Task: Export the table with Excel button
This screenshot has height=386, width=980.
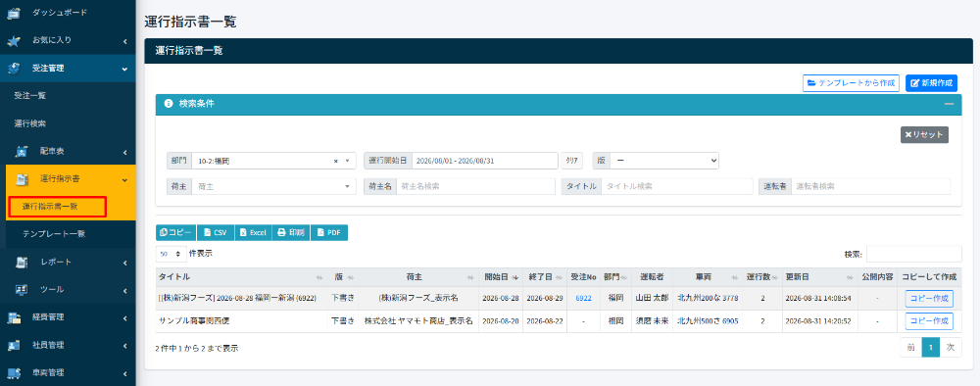Action: pyautogui.click(x=253, y=232)
